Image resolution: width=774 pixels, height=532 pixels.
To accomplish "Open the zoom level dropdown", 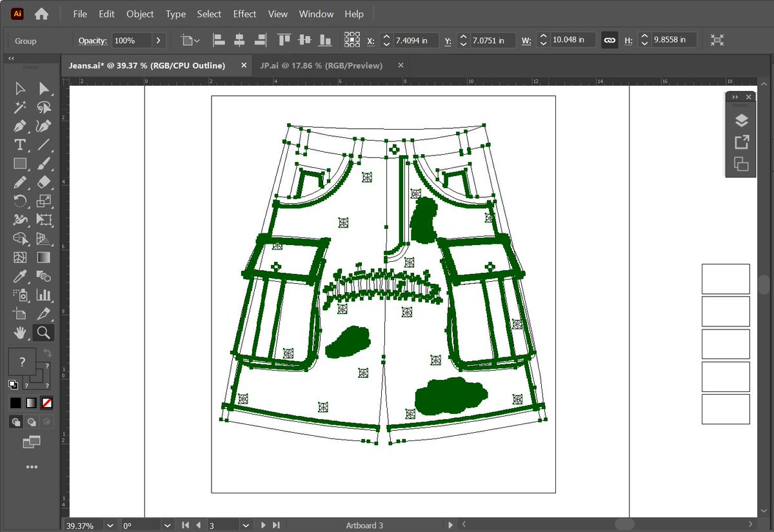I will pos(110,526).
